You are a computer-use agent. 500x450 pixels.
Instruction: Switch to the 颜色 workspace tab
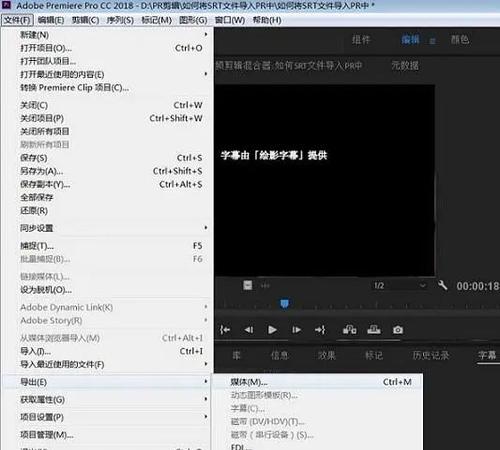coord(460,40)
